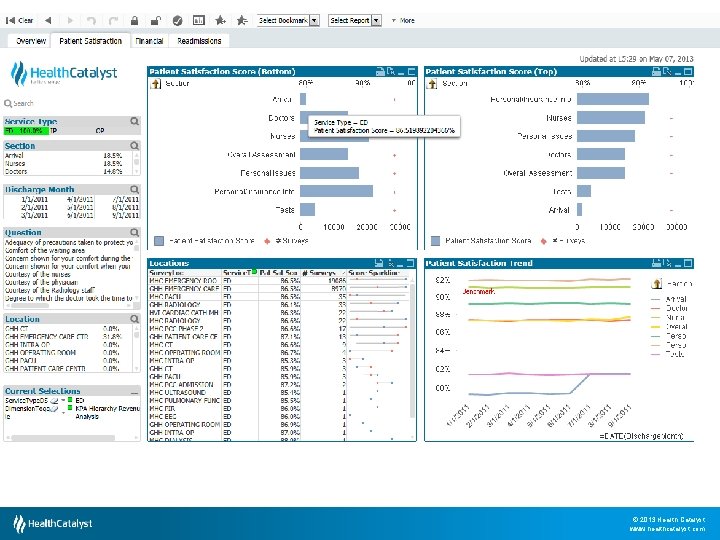Viewport: 720px width, 540px height.
Task: Click the Nurses bar in Top chart
Action: [611, 118]
